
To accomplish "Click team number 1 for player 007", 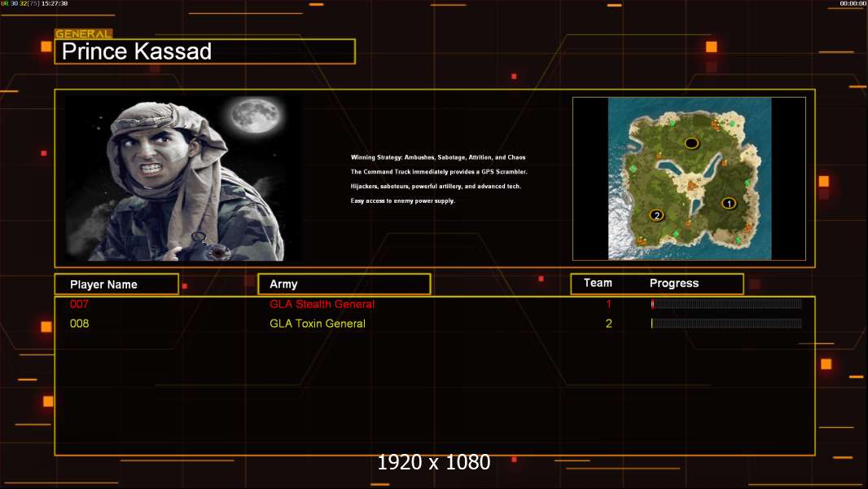I will (x=608, y=304).
